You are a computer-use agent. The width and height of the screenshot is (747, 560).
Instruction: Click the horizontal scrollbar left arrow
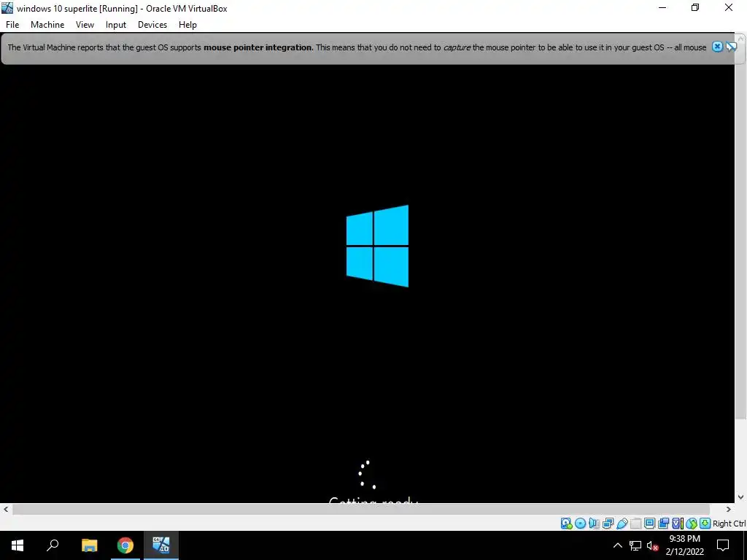point(6,509)
